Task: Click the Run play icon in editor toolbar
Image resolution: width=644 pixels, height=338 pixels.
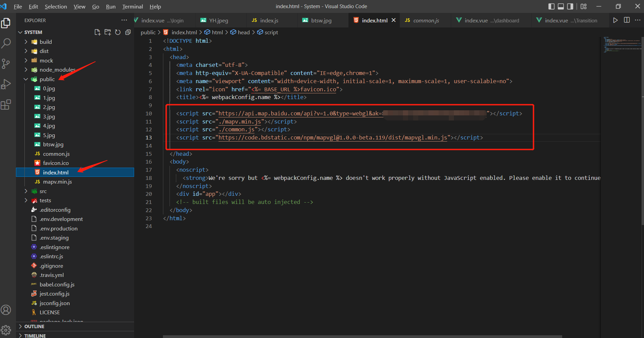Action: pyautogui.click(x=615, y=20)
